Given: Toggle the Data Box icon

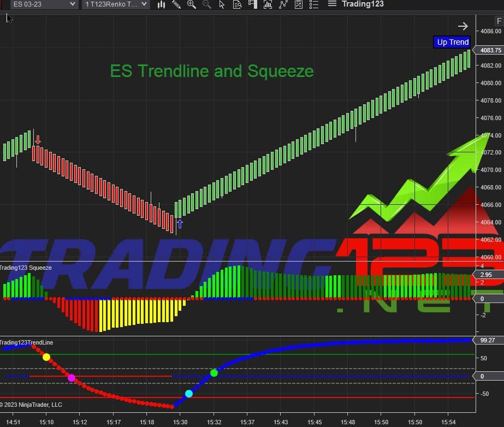Looking at the screenshot, I should (x=237, y=4).
